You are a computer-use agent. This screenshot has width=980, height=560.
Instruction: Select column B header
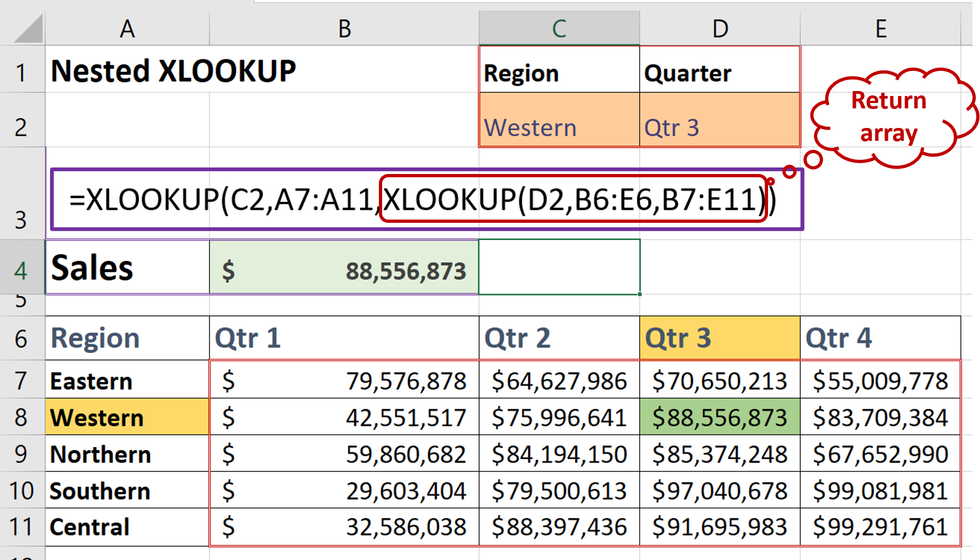(x=344, y=28)
